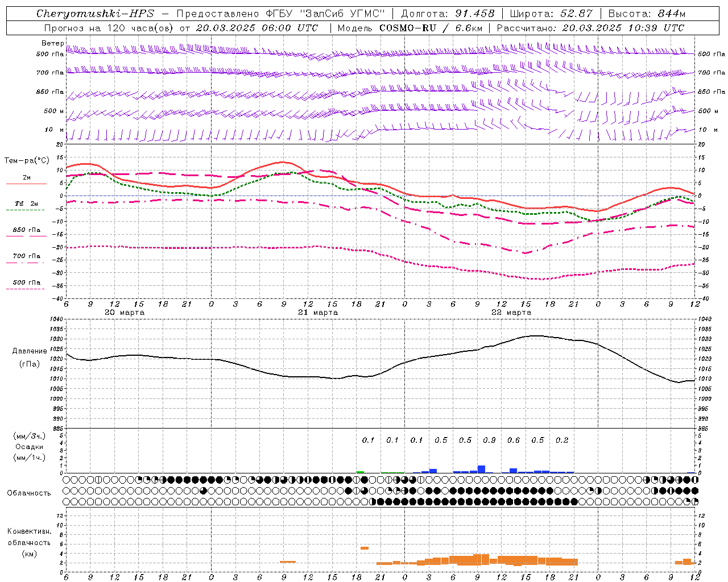
Task: Click the Облачность row label
Action: (29, 493)
